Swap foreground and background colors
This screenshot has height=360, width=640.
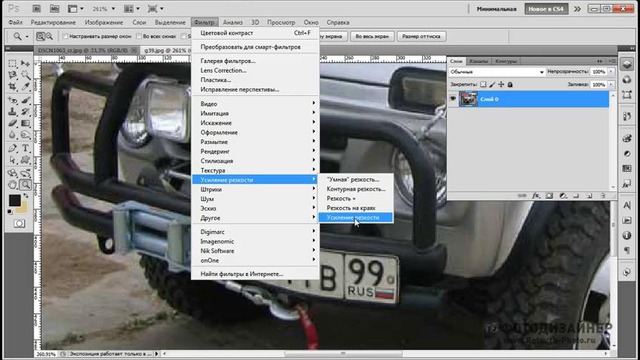(x=26, y=196)
